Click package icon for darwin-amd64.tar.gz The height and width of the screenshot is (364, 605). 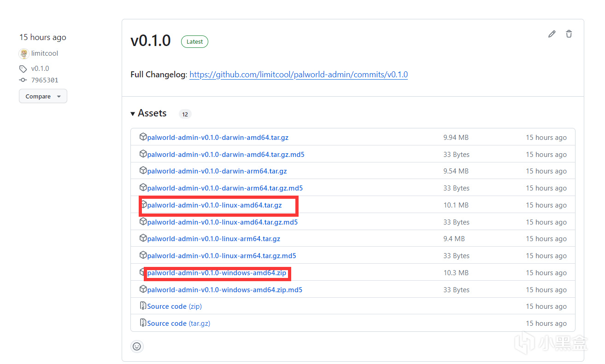pyautogui.click(x=143, y=137)
